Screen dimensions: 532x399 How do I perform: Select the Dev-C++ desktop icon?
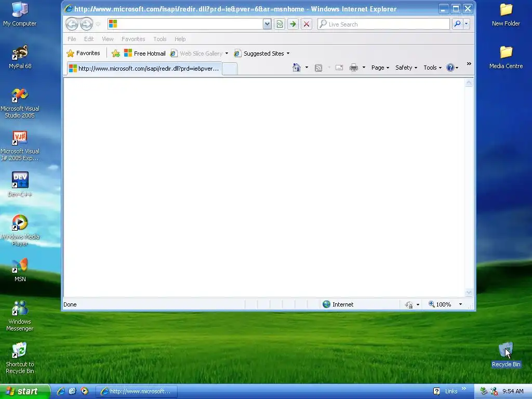[x=20, y=184]
